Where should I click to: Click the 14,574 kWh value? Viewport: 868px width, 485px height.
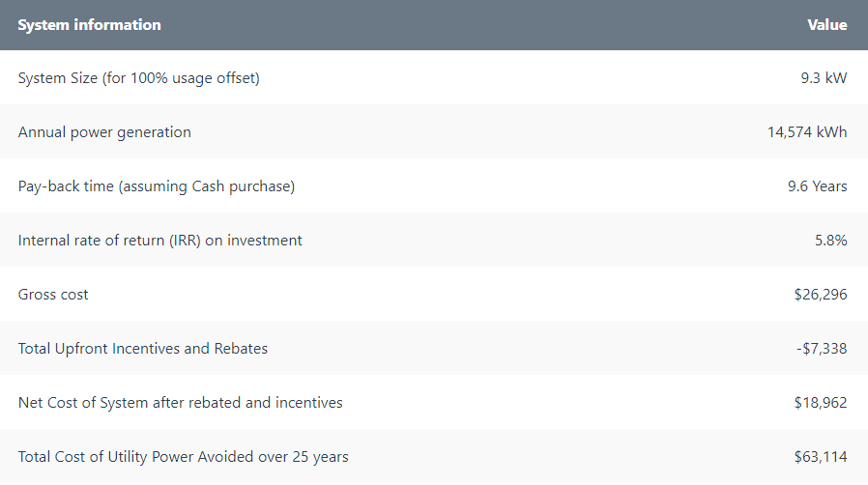tap(807, 132)
